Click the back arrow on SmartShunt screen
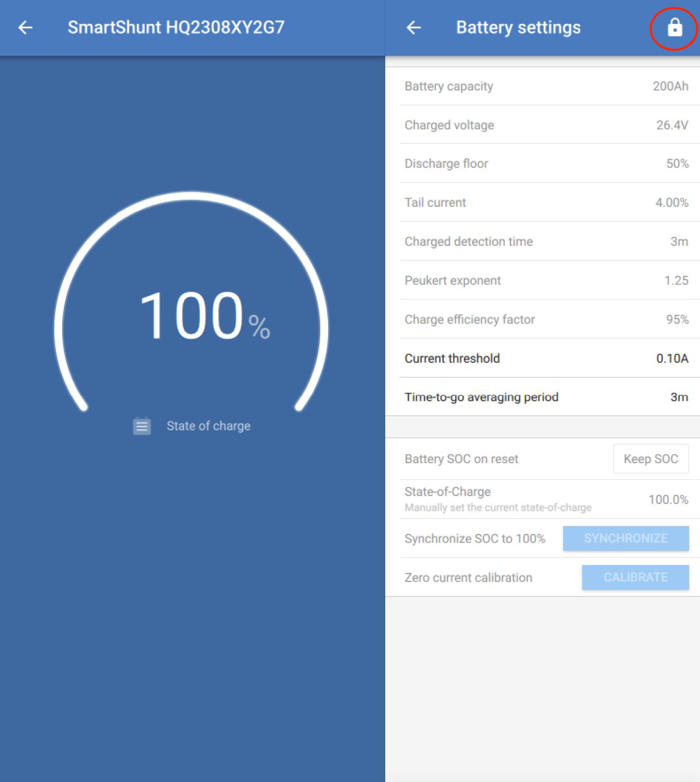Viewport: 700px width, 782px height. click(25, 27)
